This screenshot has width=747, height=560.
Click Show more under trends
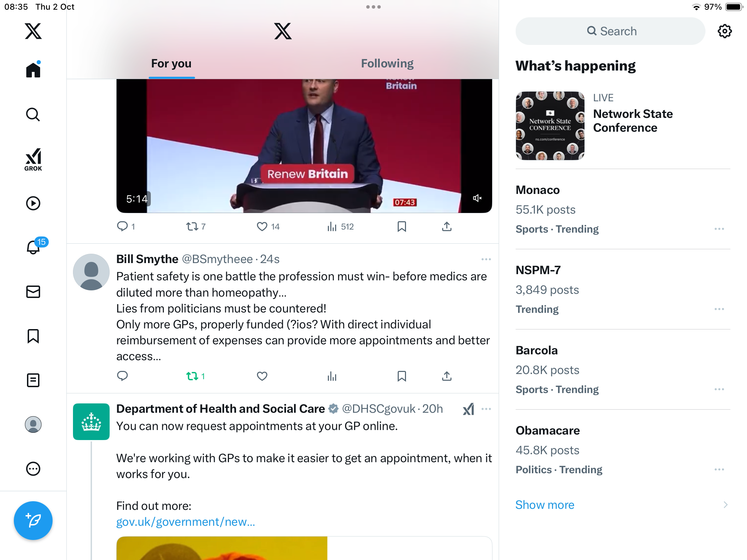click(545, 505)
